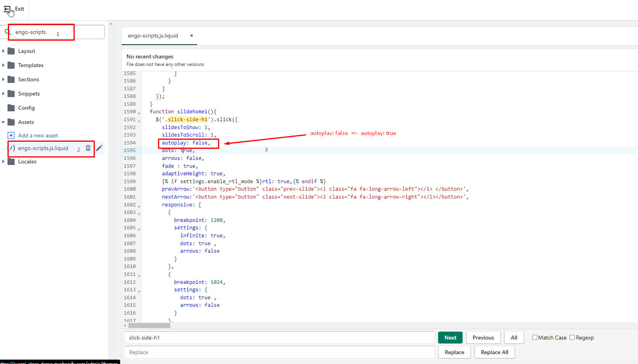Expand the Layout folder arrow

(3, 51)
